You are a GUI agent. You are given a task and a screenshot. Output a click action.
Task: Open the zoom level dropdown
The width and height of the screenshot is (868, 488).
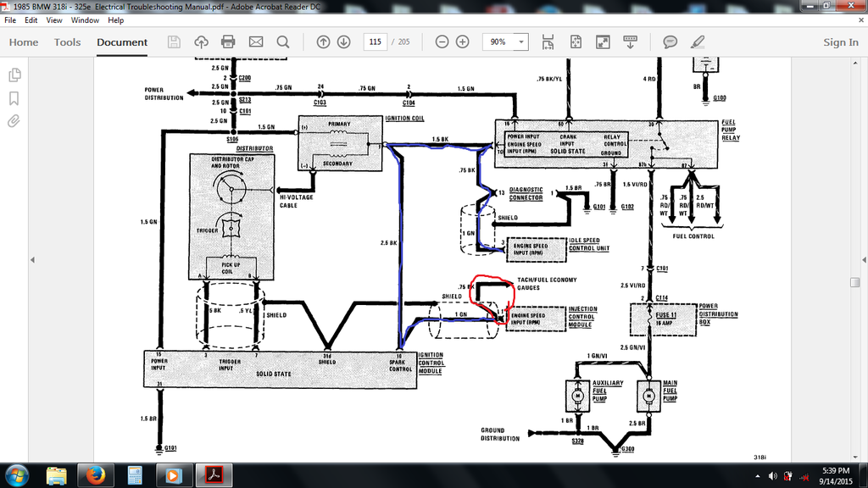coord(521,42)
